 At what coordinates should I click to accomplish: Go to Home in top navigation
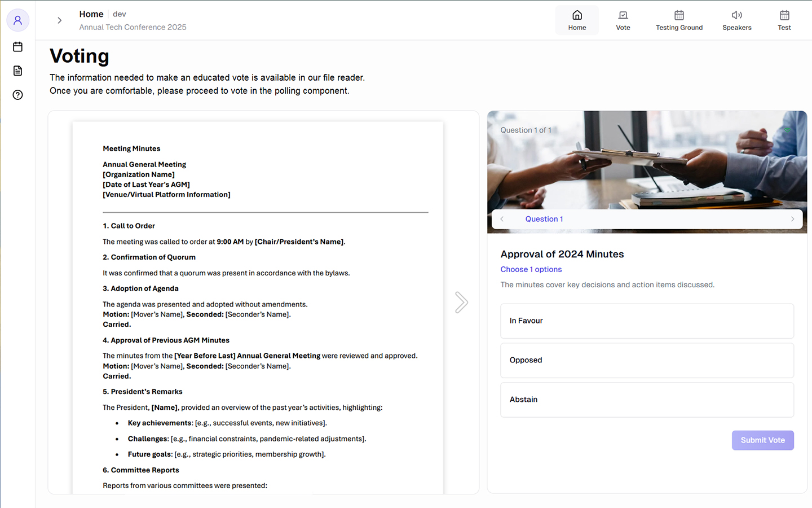pyautogui.click(x=577, y=20)
